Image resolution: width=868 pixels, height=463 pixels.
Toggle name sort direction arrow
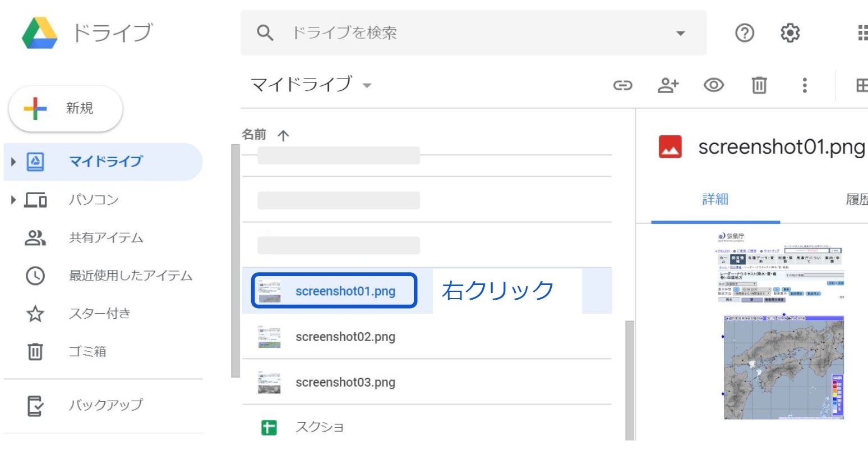click(x=283, y=135)
